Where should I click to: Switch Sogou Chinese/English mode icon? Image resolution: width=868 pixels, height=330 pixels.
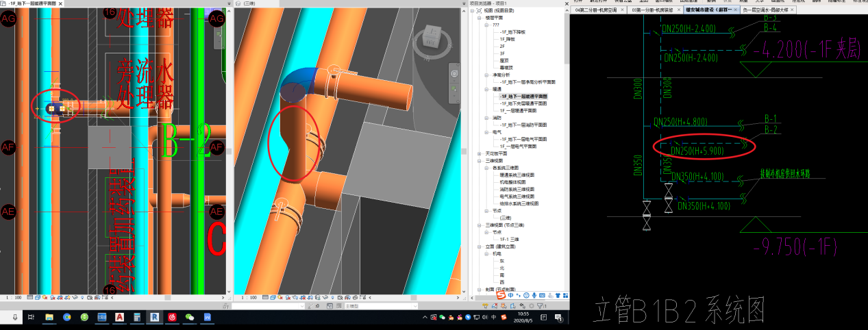(x=510, y=295)
